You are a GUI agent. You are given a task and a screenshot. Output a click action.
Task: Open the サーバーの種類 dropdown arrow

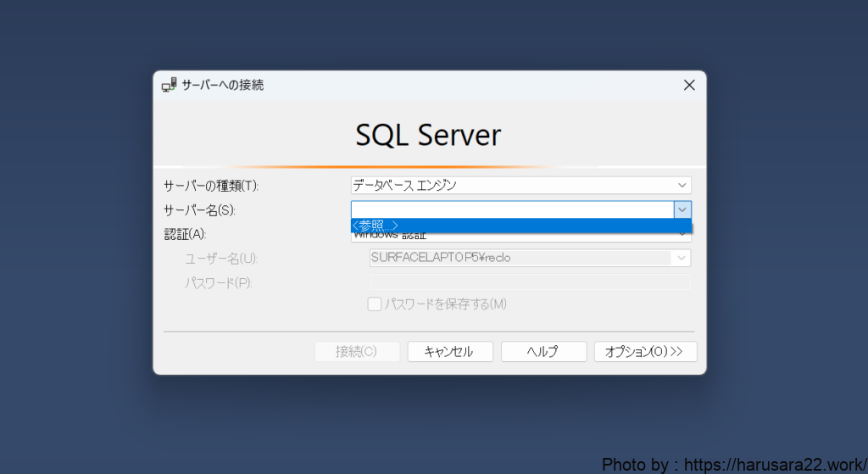click(682, 185)
